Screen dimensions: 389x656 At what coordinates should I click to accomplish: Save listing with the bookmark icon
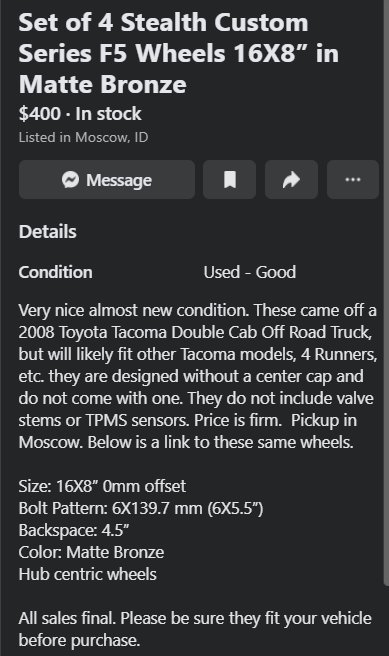[230, 179]
